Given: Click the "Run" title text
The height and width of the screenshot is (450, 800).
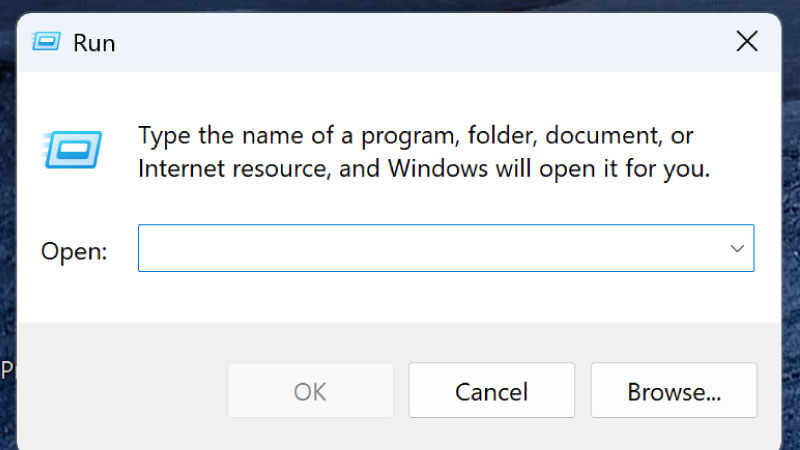Looking at the screenshot, I should [94, 43].
